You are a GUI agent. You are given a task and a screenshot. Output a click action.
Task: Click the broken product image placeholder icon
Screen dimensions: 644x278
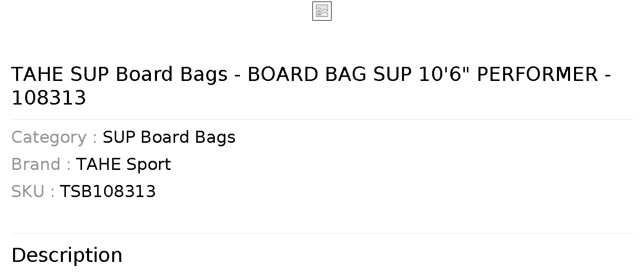(322, 11)
